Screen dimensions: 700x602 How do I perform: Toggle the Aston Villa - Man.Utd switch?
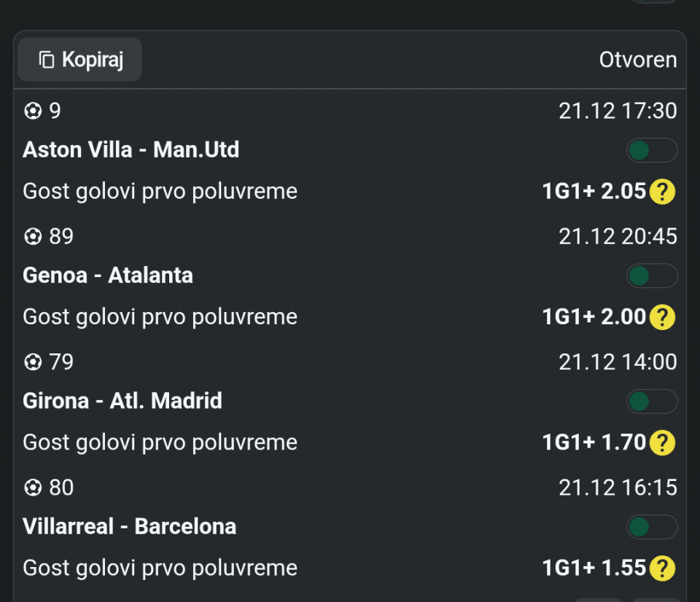651,151
